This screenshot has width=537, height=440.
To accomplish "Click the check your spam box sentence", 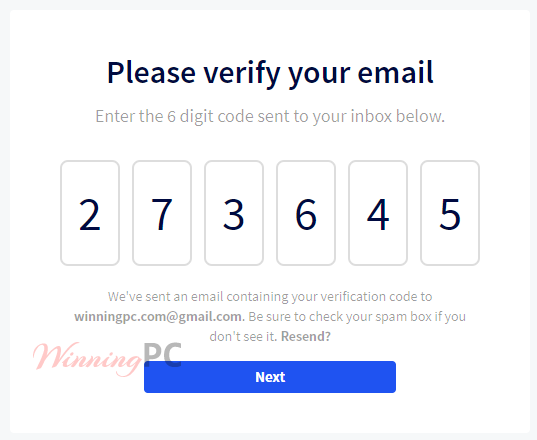I will (x=357, y=317).
